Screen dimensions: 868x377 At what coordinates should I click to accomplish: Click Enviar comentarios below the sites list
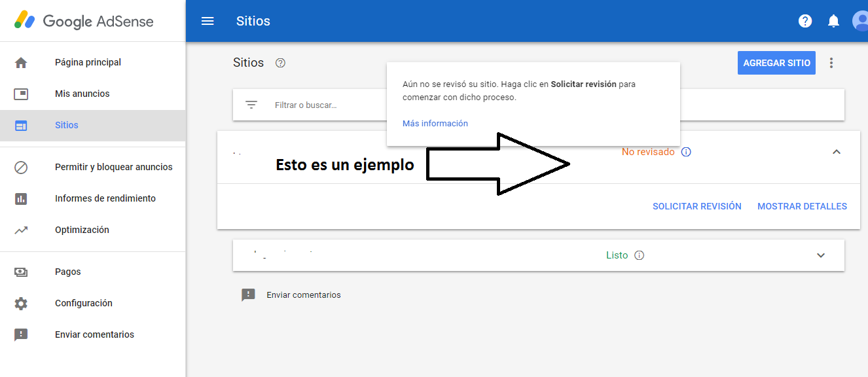(x=304, y=295)
